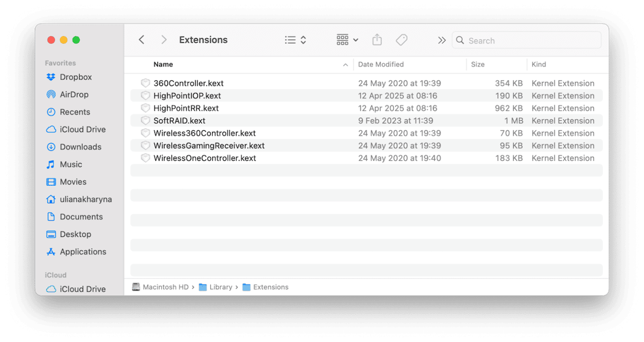
Task: Open Dropbox in the sidebar
Action: pos(75,77)
